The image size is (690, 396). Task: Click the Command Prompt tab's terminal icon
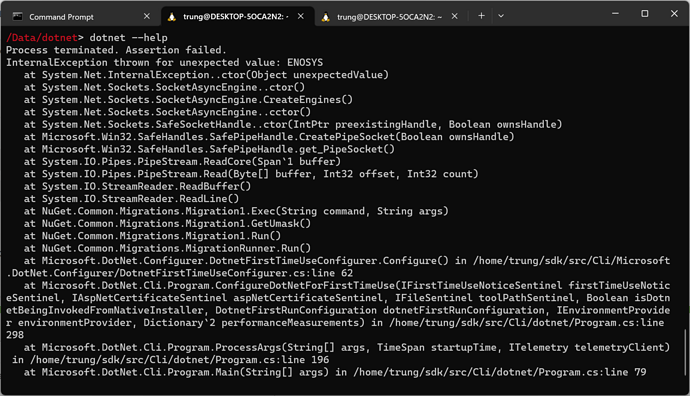pos(18,17)
